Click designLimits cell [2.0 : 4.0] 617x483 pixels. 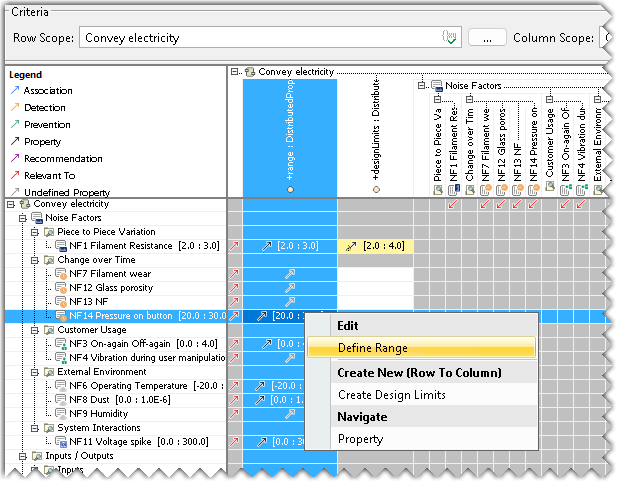coord(375,246)
